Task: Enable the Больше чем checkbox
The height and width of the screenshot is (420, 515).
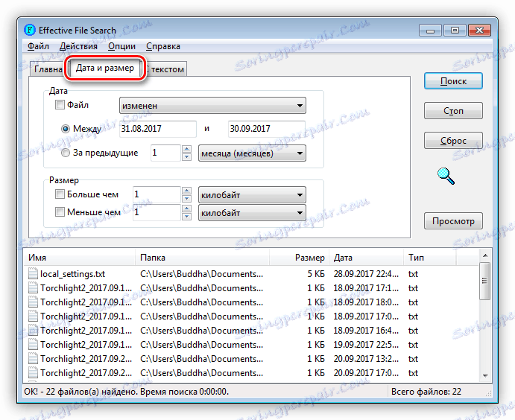Action: point(60,194)
